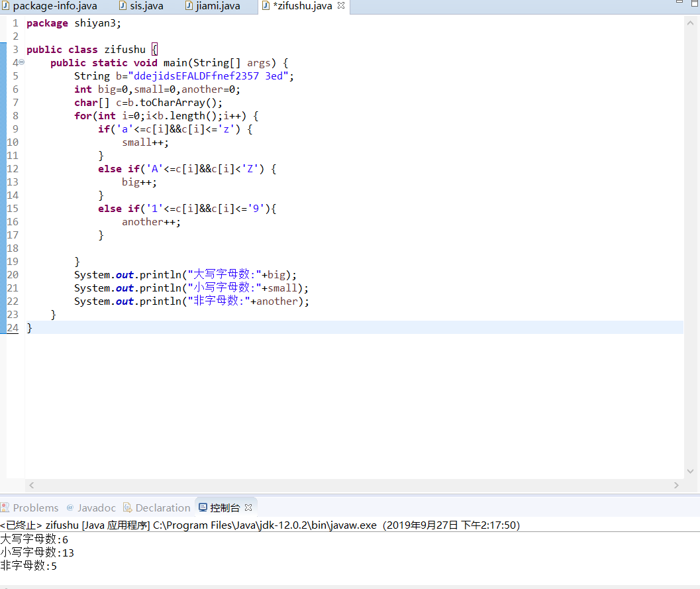Click the 'c=b.toCharArray();' statement

tap(169, 103)
